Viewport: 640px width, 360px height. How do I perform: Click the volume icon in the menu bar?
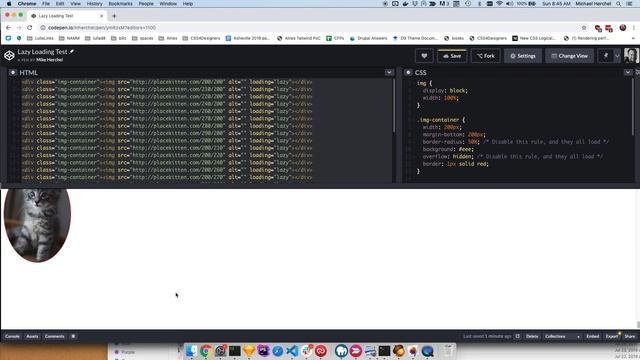[x=509, y=4]
